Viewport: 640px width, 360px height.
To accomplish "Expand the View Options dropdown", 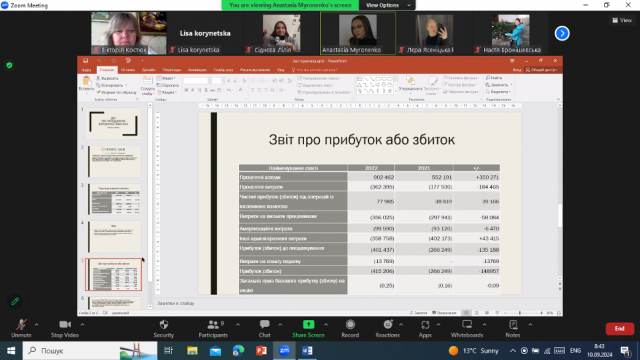I will click(387, 5).
